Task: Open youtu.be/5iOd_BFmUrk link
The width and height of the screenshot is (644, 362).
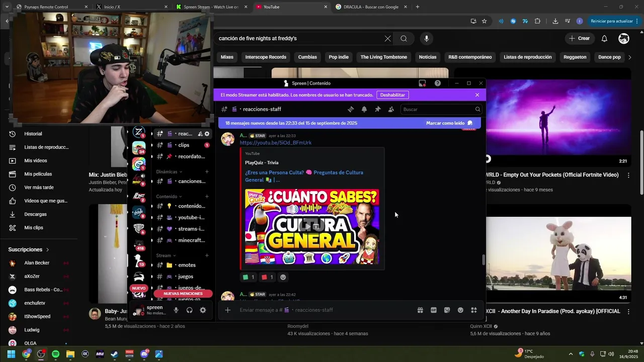Action: click(276, 143)
